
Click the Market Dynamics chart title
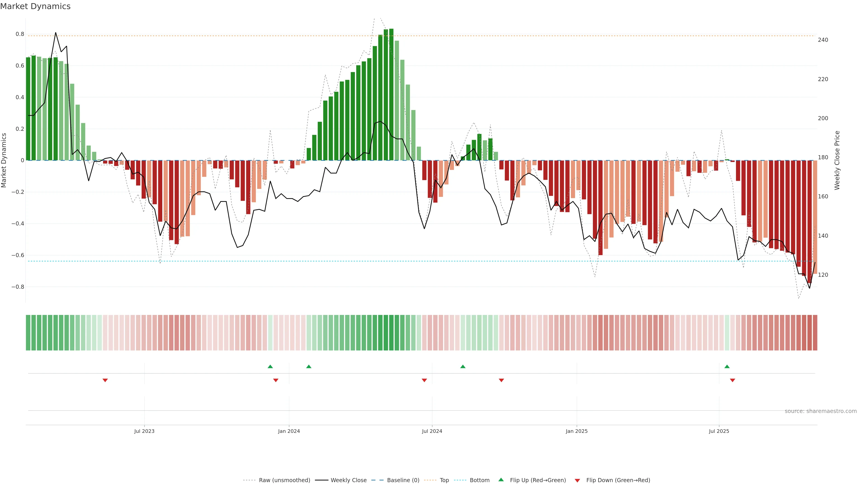(35, 6)
